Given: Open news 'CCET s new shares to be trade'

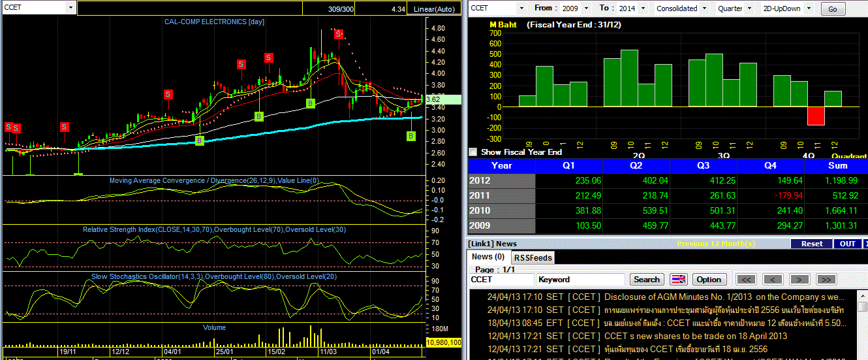Looking at the screenshot, I should tap(637, 336).
